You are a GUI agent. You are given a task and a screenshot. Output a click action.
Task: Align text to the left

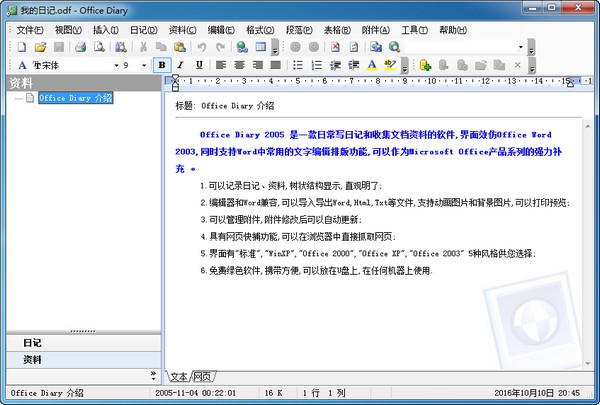(x=220, y=65)
